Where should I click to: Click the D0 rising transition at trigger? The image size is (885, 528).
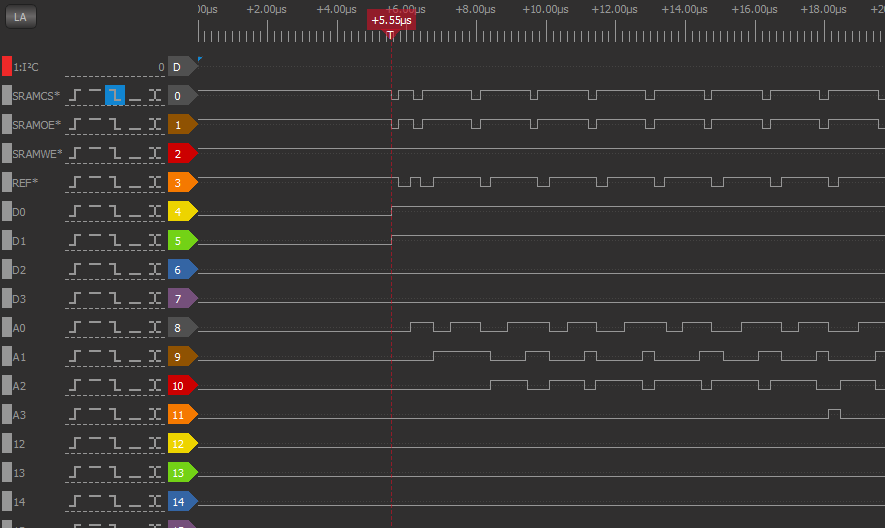pos(392,211)
